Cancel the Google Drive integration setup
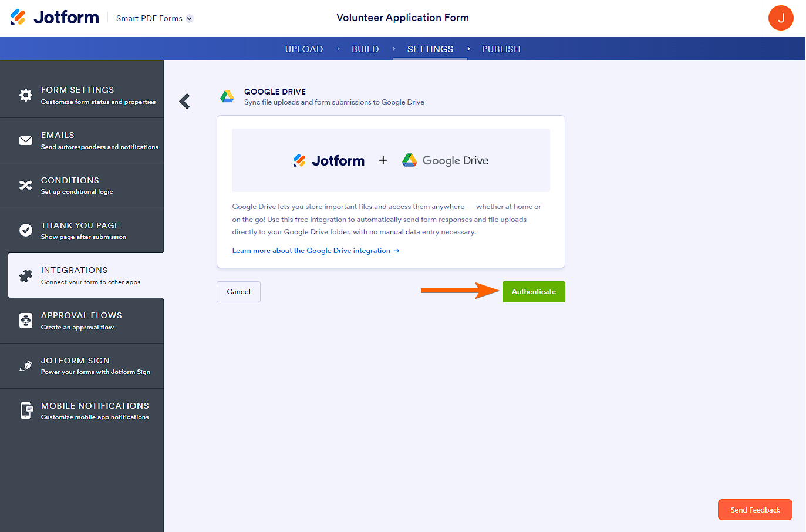This screenshot has height=532, width=806. click(238, 292)
